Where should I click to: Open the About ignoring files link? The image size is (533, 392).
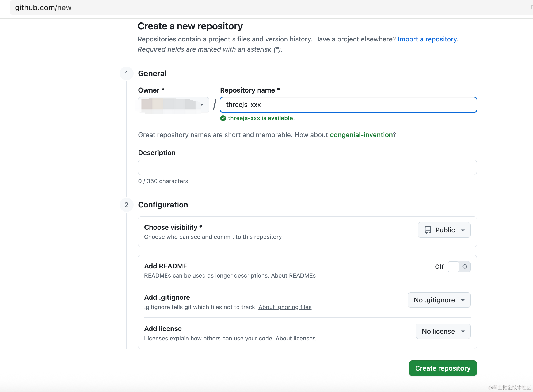point(285,307)
